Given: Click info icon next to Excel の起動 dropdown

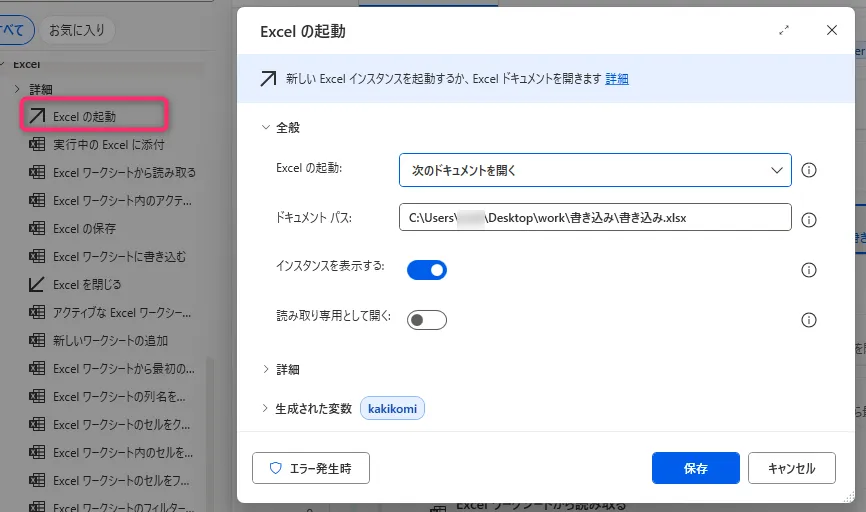Looking at the screenshot, I should pyautogui.click(x=810, y=170).
